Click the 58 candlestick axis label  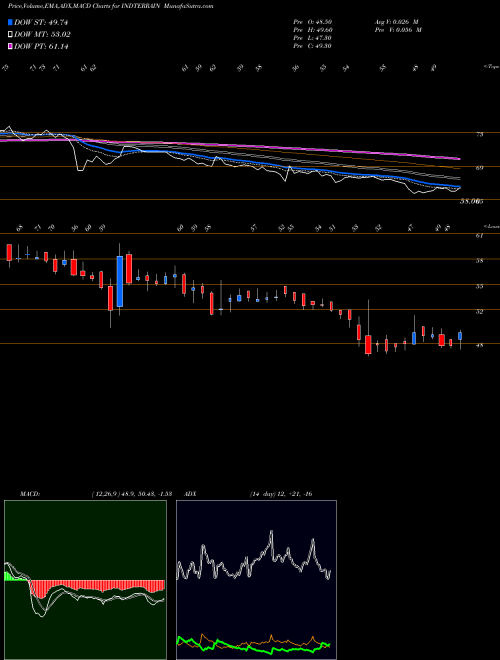[479, 261]
